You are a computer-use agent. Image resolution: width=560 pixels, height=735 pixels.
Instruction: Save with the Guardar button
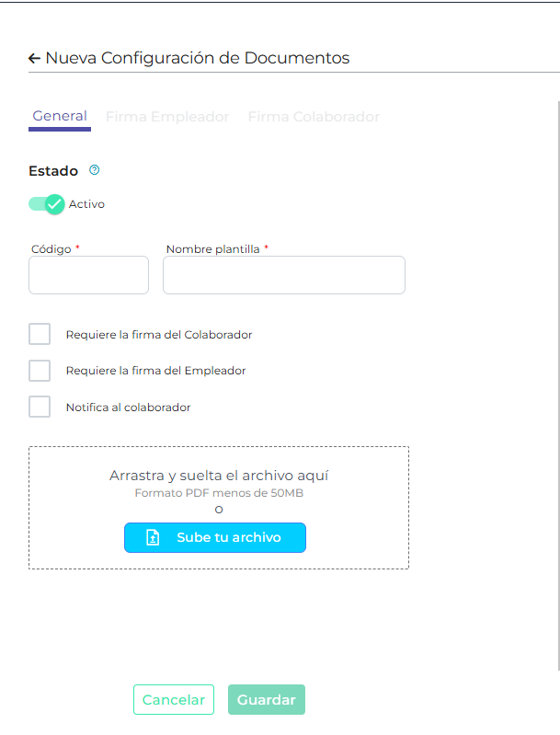tap(267, 700)
